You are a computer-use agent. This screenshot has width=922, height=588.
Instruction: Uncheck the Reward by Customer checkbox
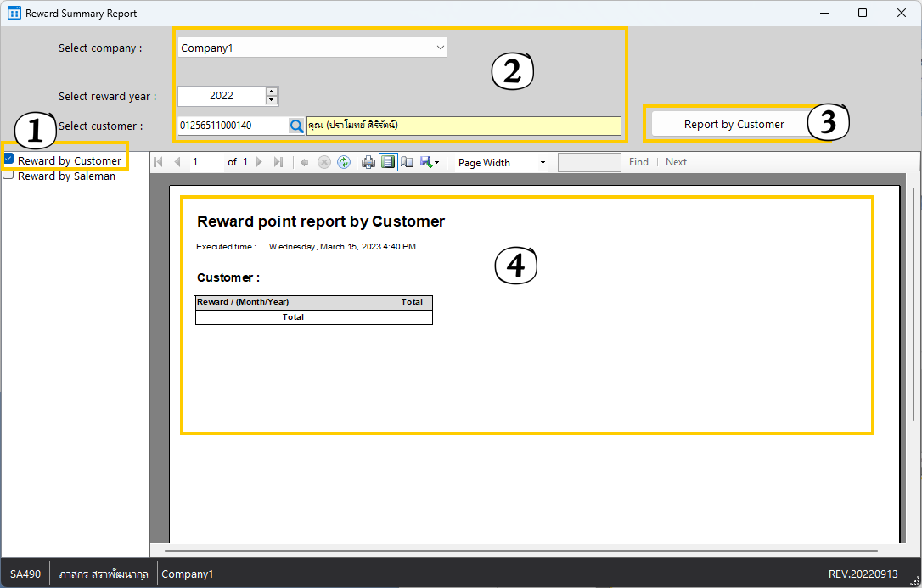[9, 160]
